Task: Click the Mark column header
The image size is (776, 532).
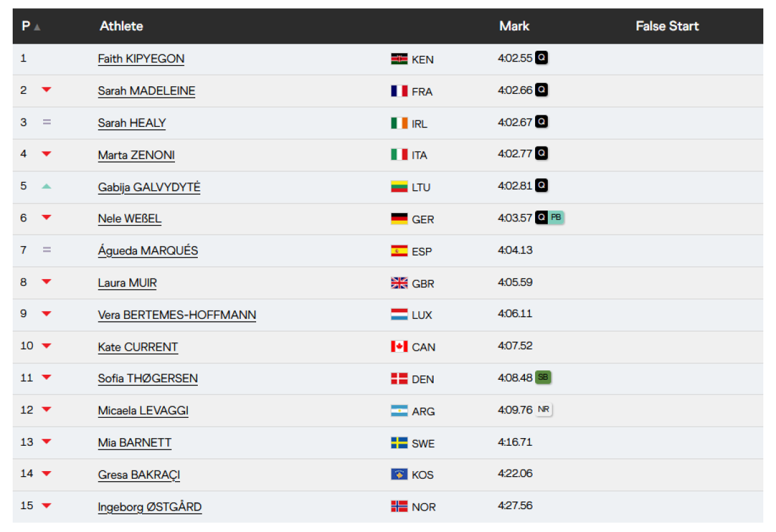Action: pyautogui.click(x=514, y=26)
